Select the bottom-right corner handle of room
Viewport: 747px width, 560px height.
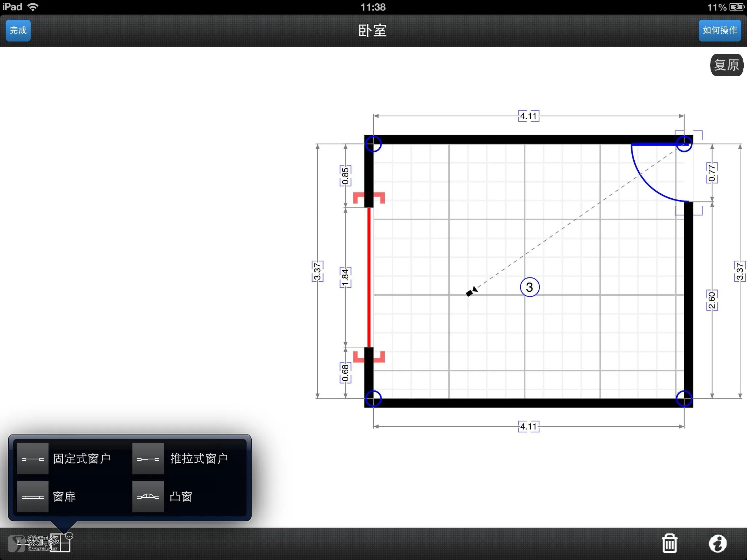click(x=684, y=398)
